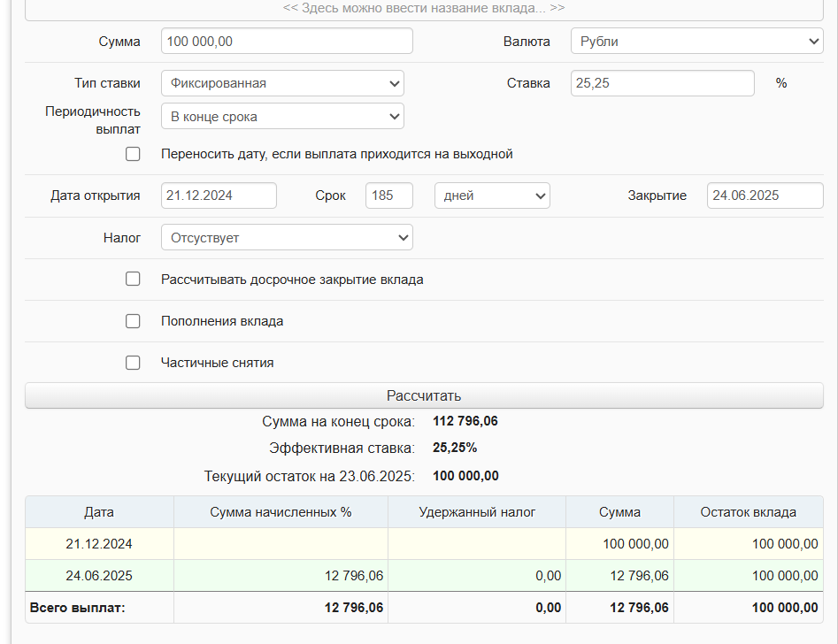Click the Дата column header

click(x=99, y=512)
